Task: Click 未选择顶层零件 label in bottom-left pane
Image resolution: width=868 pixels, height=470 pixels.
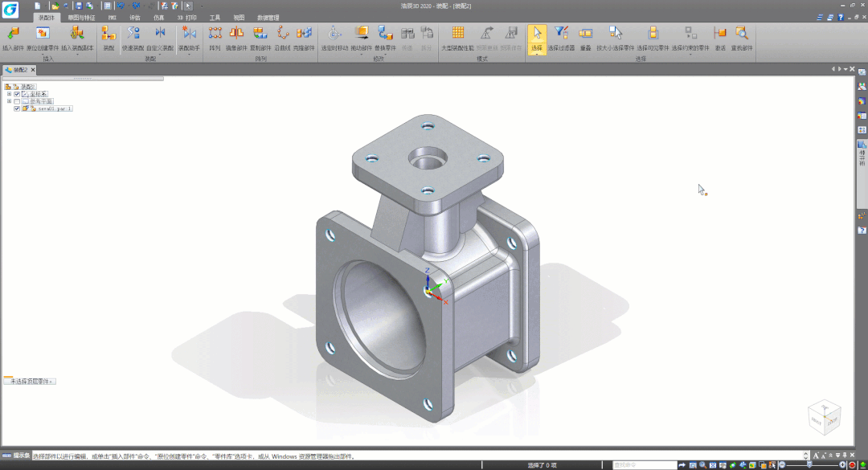Action: coord(30,382)
